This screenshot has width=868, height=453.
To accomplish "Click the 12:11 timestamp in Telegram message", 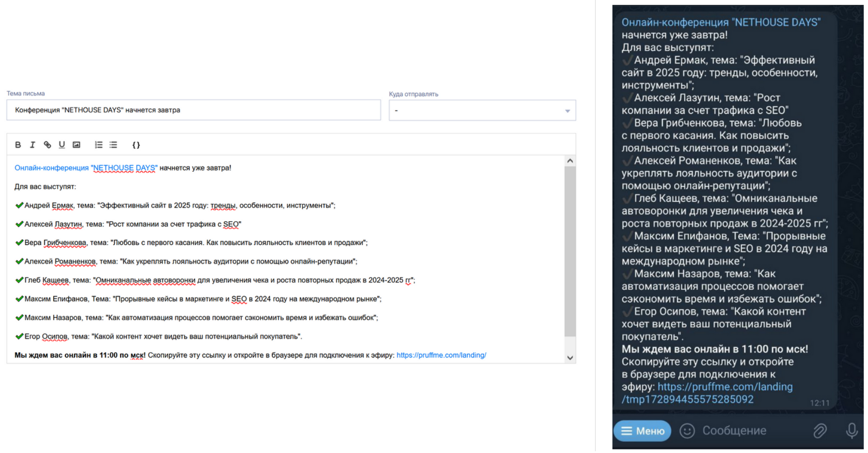I will pos(820,403).
